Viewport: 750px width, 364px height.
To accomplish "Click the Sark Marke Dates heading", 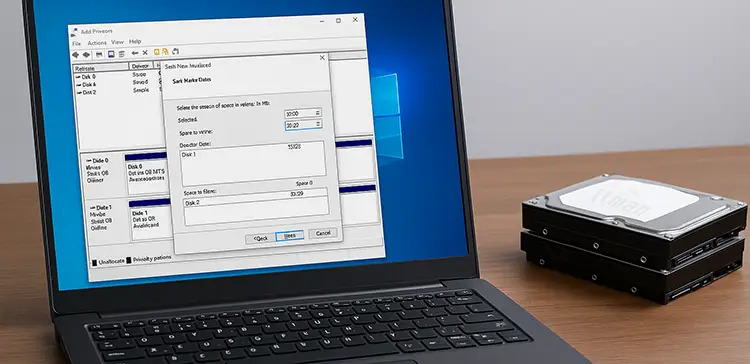I will point(192,80).
